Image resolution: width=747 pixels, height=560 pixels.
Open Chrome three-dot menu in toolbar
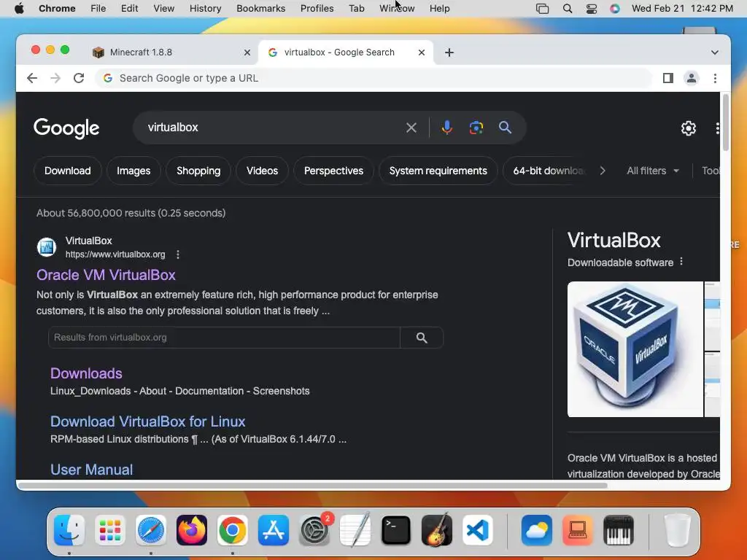[x=715, y=78]
